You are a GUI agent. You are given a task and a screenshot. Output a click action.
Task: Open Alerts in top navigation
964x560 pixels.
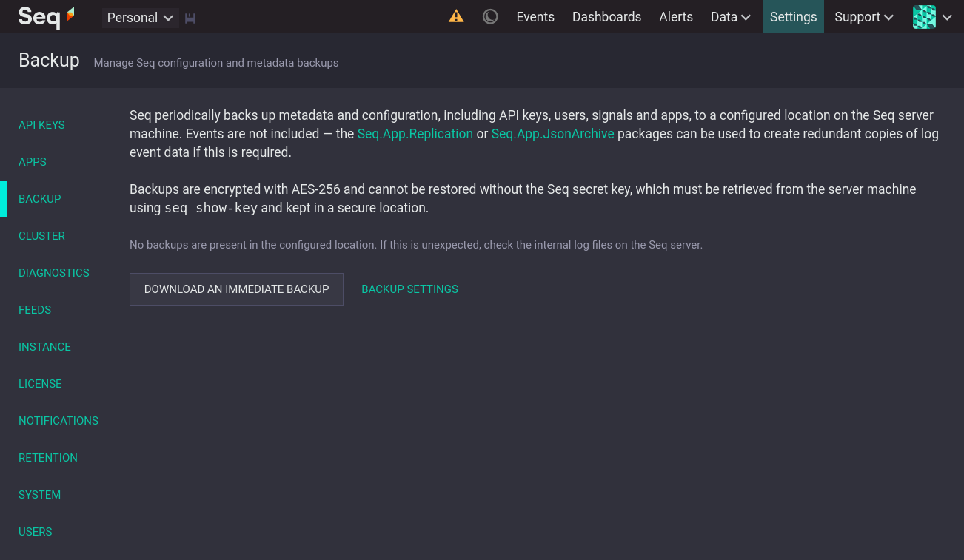pos(676,16)
